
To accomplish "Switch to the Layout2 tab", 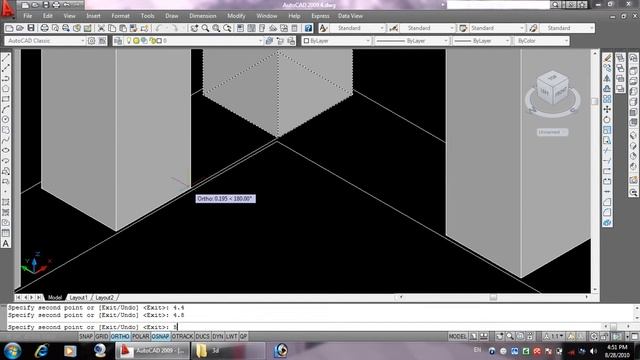I will pyautogui.click(x=104, y=298).
